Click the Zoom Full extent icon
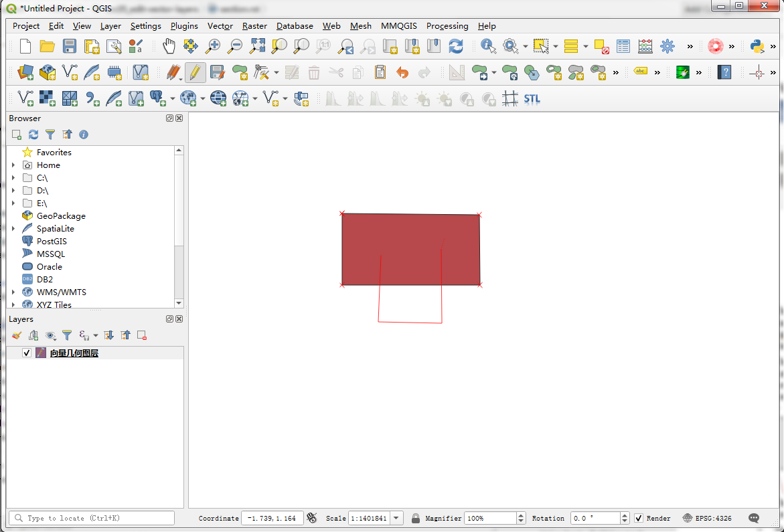This screenshot has width=784, height=532. [x=257, y=46]
